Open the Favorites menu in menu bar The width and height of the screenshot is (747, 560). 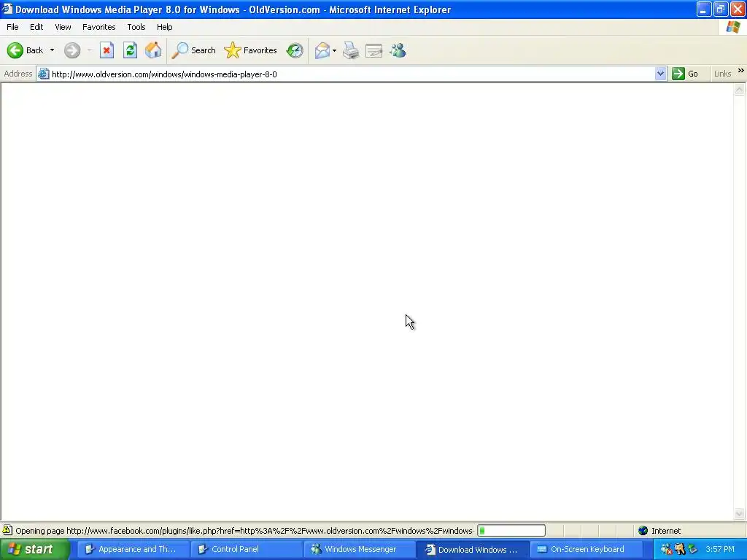click(99, 27)
